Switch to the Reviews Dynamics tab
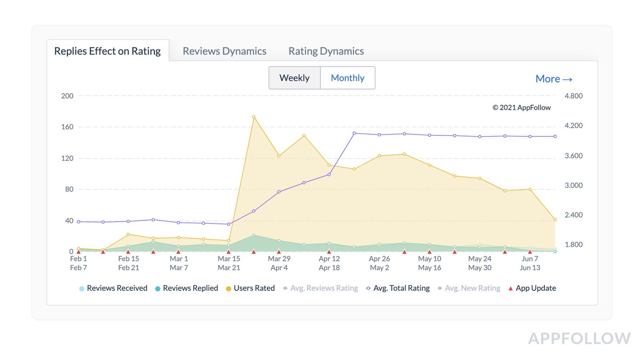 pyautogui.click(x=224, y=51)
